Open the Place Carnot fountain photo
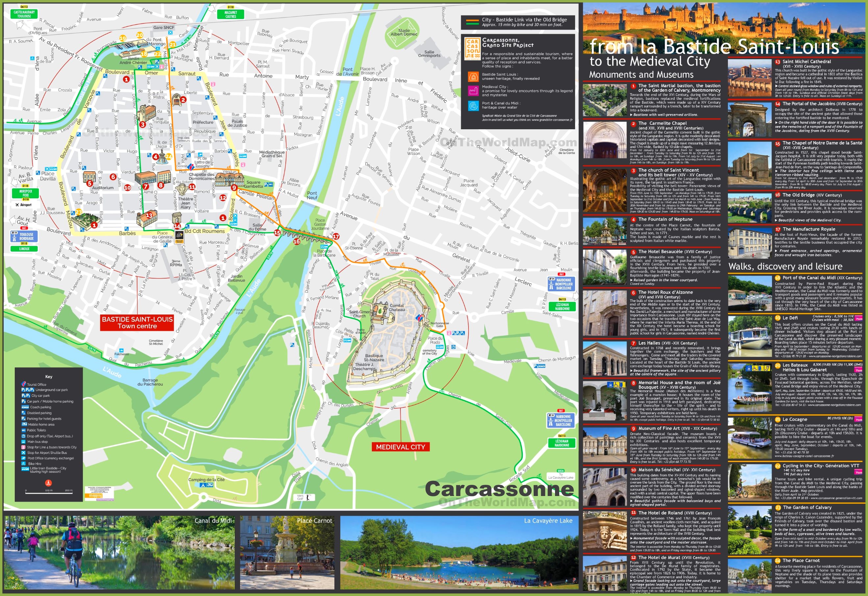 click(x=287, y=552)
